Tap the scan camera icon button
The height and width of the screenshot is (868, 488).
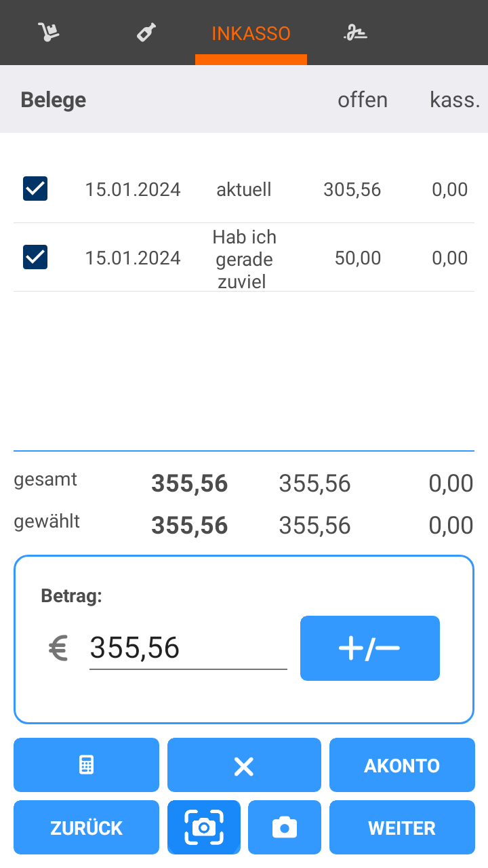tap(204, 827)
